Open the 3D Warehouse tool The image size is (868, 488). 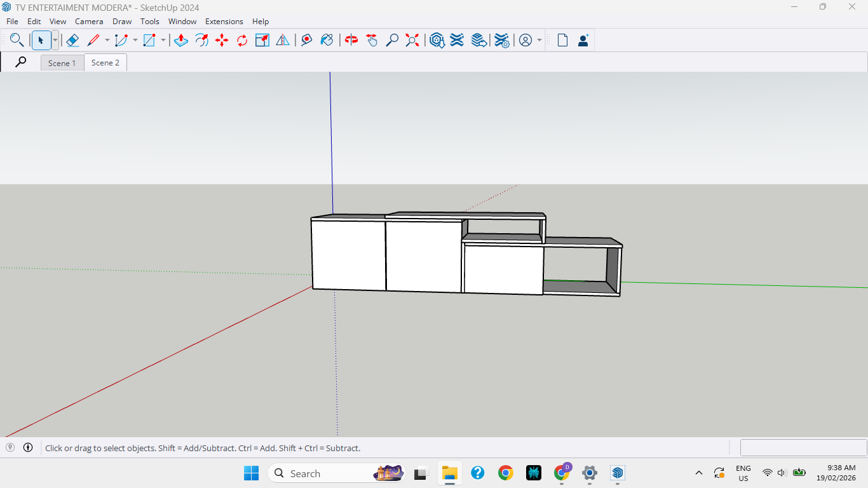click(437, 41)
